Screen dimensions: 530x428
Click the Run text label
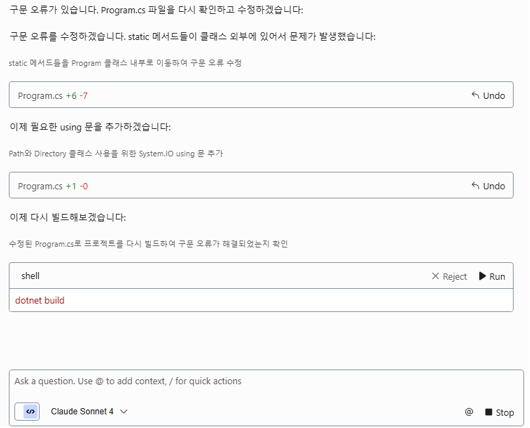pyautogui.click(x=497, y=277)
